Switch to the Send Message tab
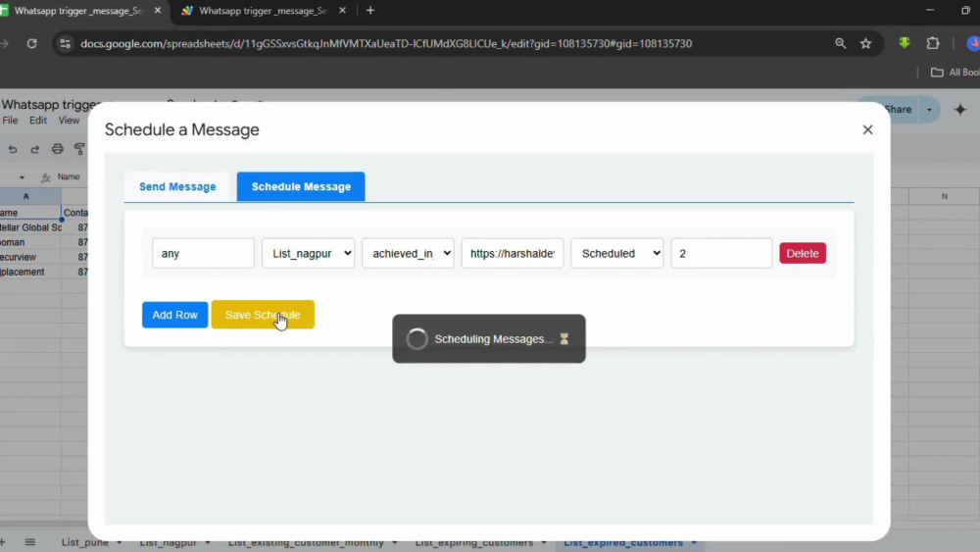Screen dimensions: 980x552 click(177, 187)
